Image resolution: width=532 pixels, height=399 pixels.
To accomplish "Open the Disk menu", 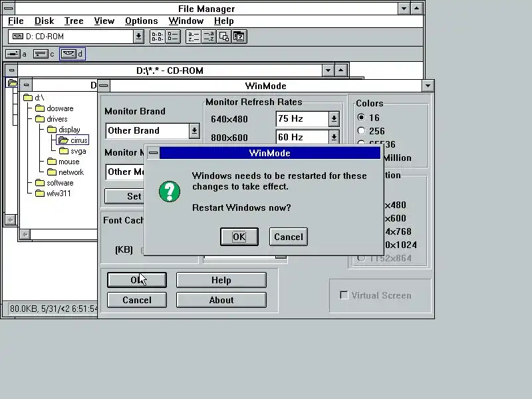I will coord(44,21).
